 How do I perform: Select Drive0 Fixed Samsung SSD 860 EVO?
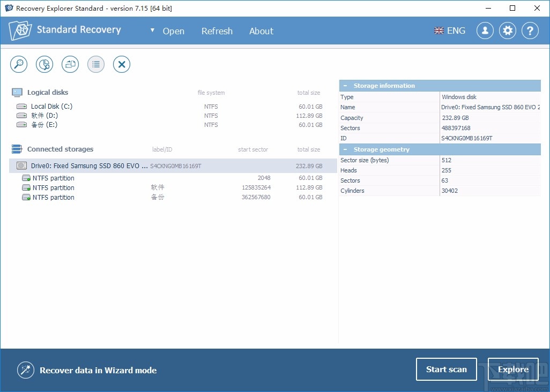click(173, 165)
